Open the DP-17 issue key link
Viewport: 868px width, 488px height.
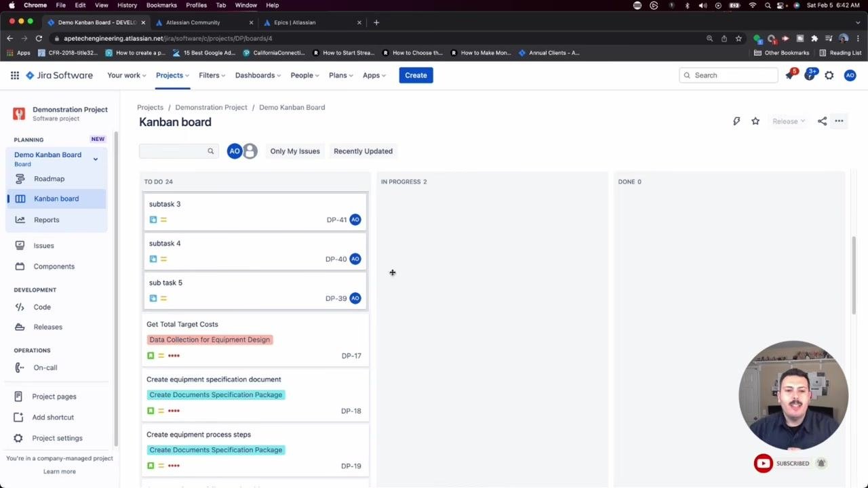point(351,356)
